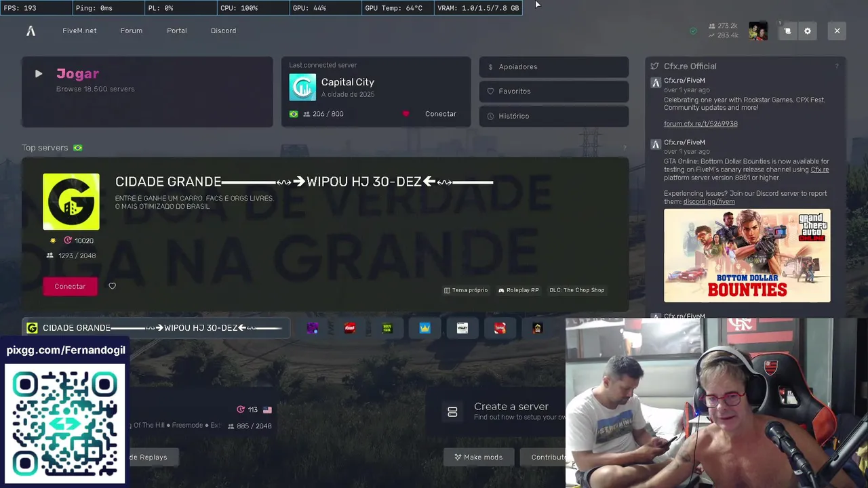Open the Favoritos server list
The width and height of the screenshot is (868, 488).
point(554,91)
